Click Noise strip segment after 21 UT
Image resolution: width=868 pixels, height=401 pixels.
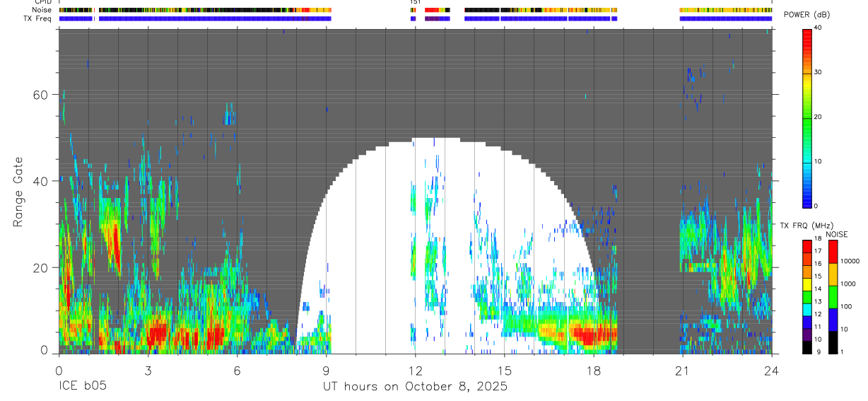coord(726,10)
